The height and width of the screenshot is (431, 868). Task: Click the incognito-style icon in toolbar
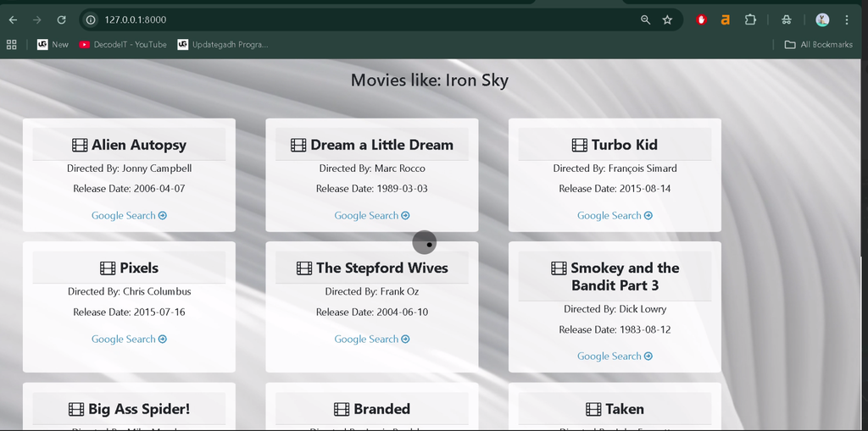coord(786,20)
